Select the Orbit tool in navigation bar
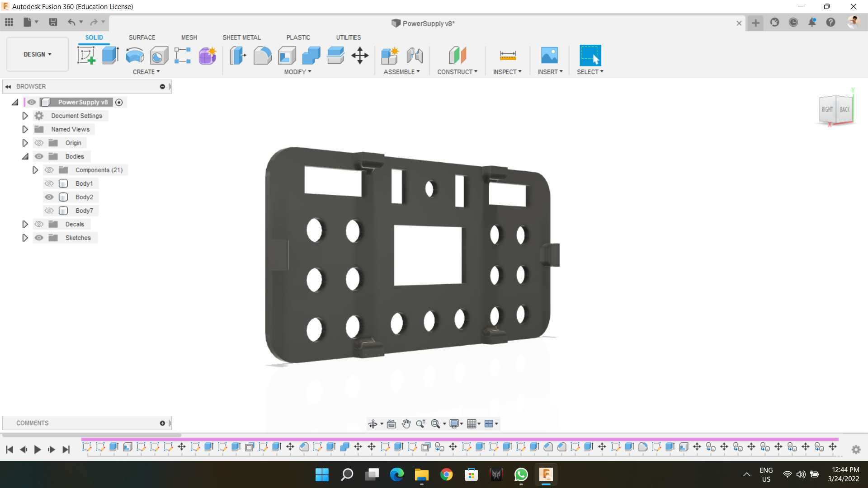 pos(373,424)
